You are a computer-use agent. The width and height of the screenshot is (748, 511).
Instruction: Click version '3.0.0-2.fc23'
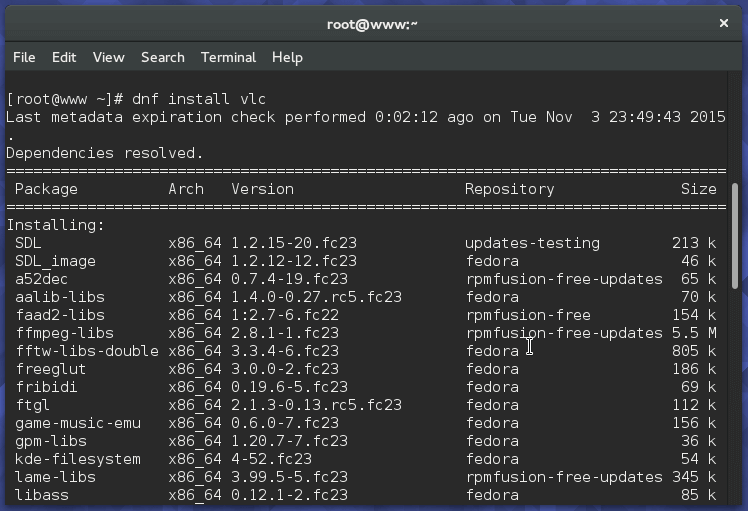pyautogui.click(x=285, y=369)
